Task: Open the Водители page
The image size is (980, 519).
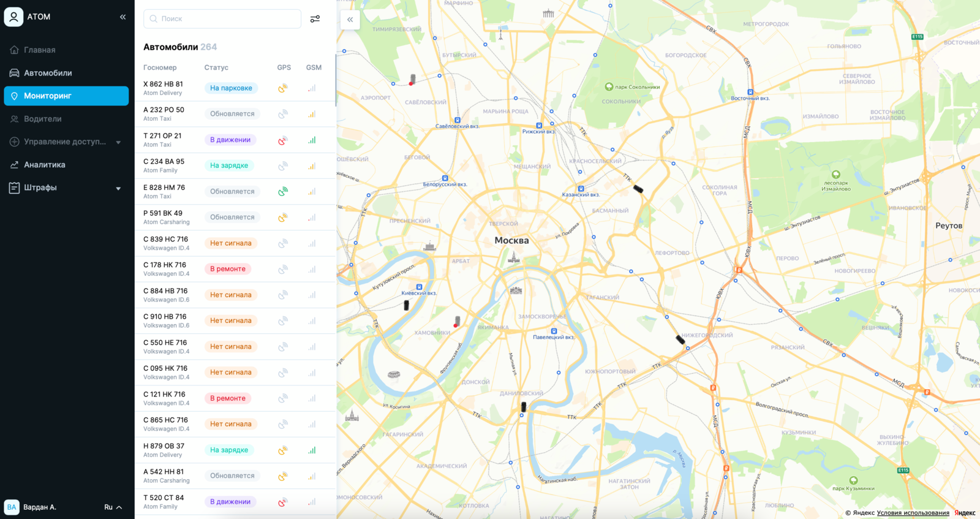Action: pyautogui.click(x=42, y=119)
